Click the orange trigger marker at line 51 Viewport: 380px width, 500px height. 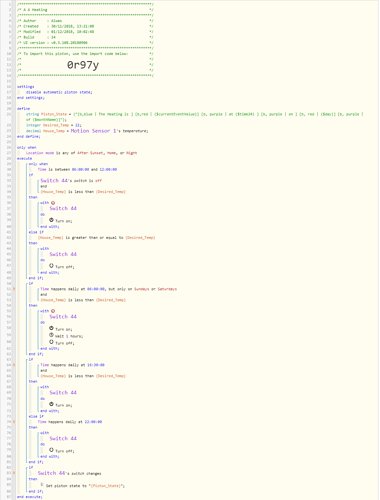pos(14,289)
